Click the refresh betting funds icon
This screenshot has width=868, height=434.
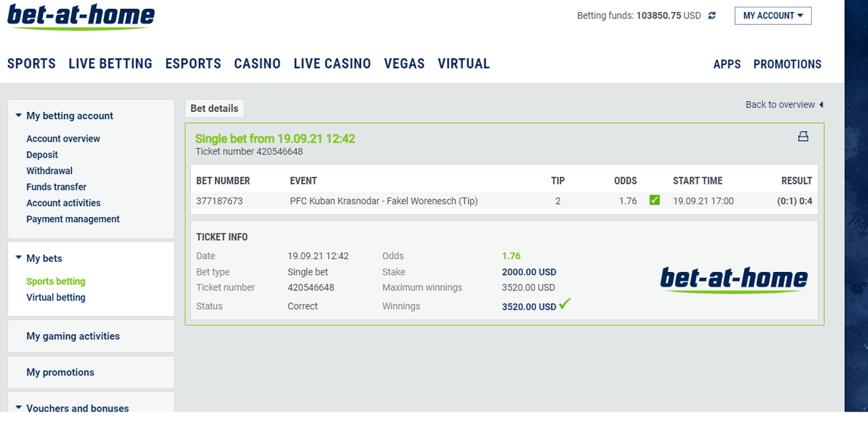[x=712, y=16]
